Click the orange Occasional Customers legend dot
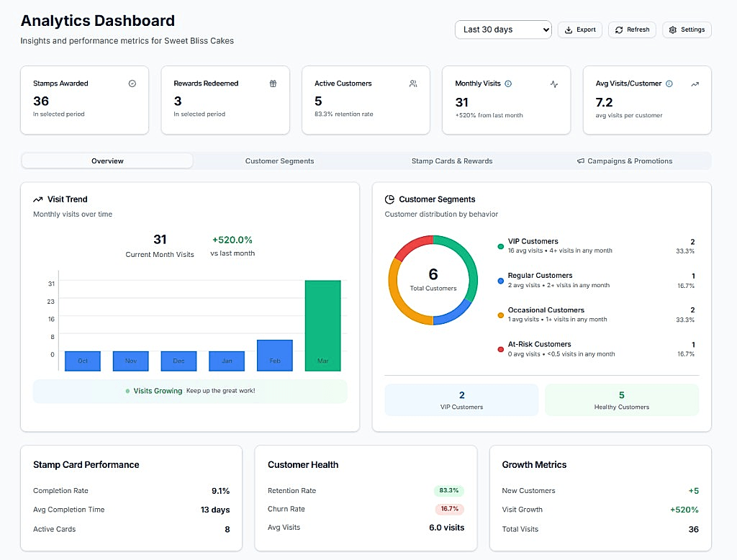Screen dimensions: 737x560 (x=501, y=315)
